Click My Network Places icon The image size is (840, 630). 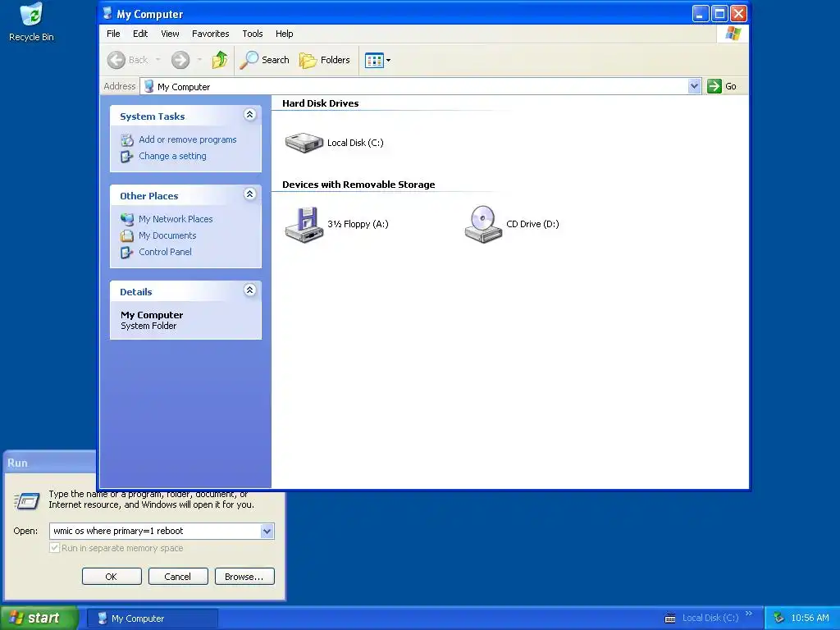point(127,219)
